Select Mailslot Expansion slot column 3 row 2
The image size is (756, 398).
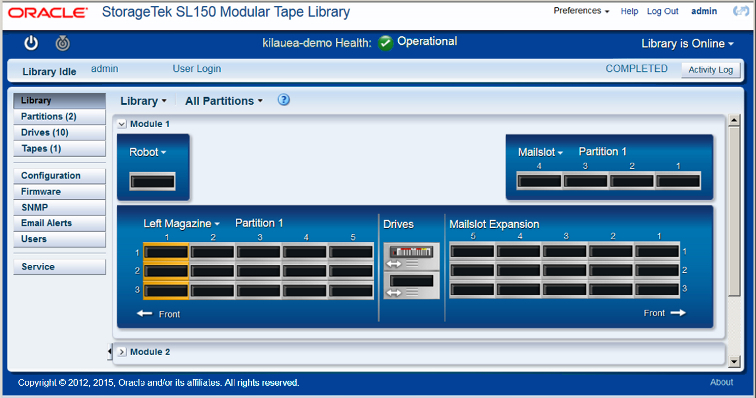(x=565, y=270)
